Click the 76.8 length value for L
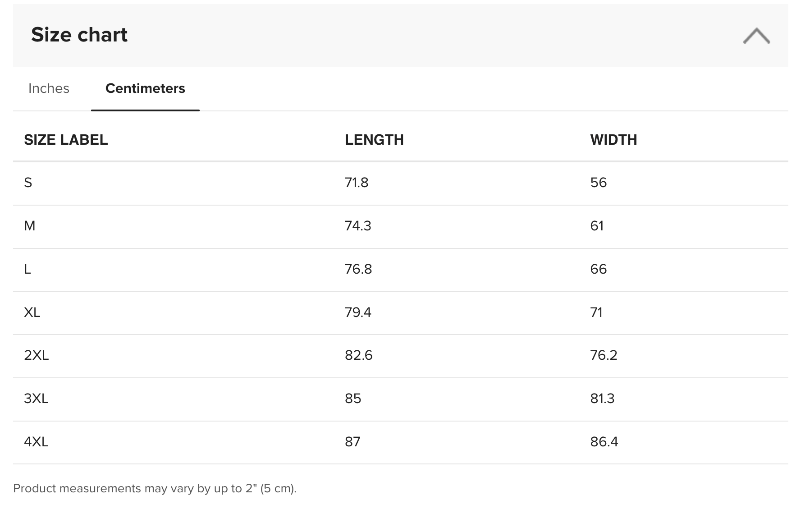Image resolution: width=796 pixels, height=532 pixels. pyautogui.click(x=358, y=269)
